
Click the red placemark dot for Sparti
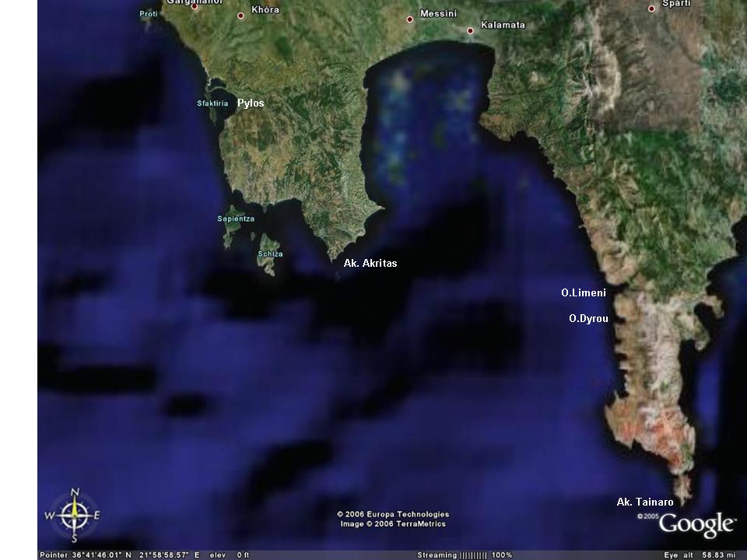tap(651, 9)
